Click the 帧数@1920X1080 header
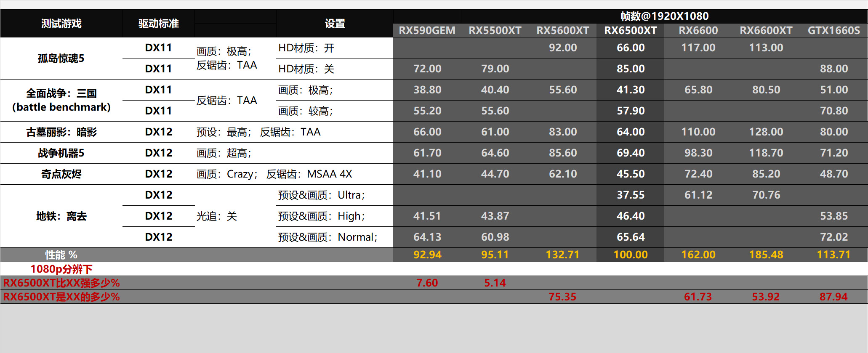The image size is (868, 353). click(x=665, y=16)
